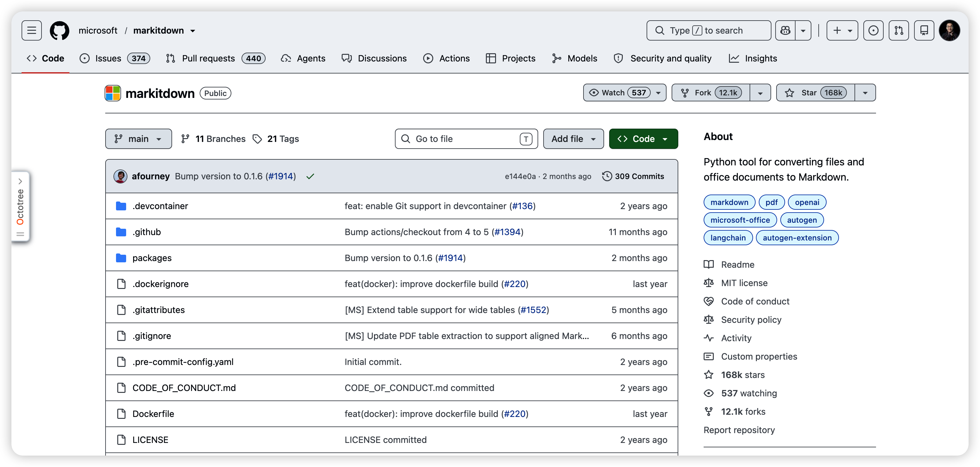Open the Discussions tab

pos(374,58)
